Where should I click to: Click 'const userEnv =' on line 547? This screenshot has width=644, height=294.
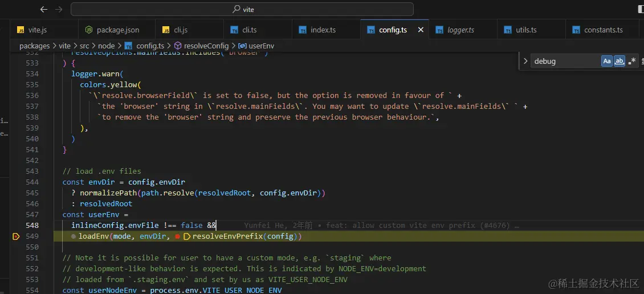[95, 214]
